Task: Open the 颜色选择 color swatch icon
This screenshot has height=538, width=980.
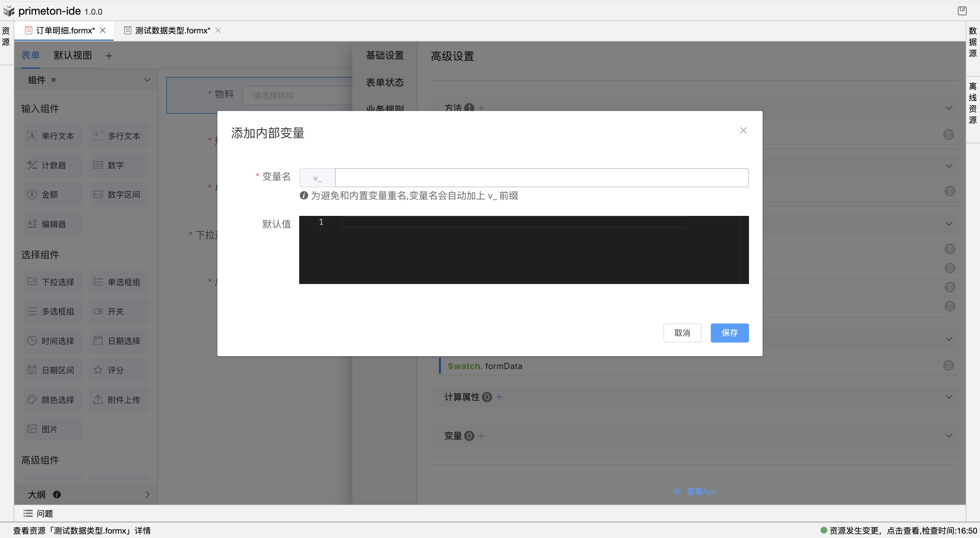Action: click(x=32, y=400)
